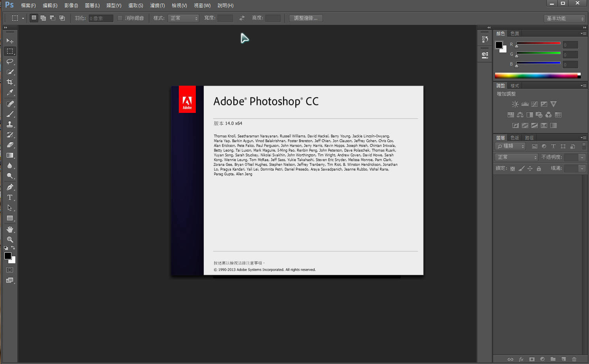Select the Clone Stamp tool
589x364 pixels.
10,124
